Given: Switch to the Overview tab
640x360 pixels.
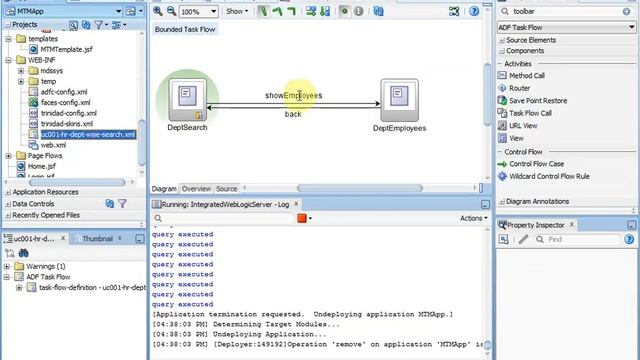Looking at the screenshot, I should click(x=196, y=189).
